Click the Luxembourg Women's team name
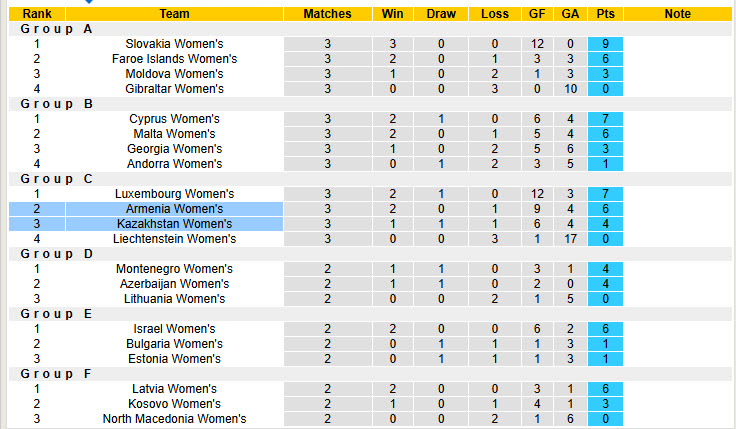The height and width of the screenshot is (429, 736). pos(174,194)
